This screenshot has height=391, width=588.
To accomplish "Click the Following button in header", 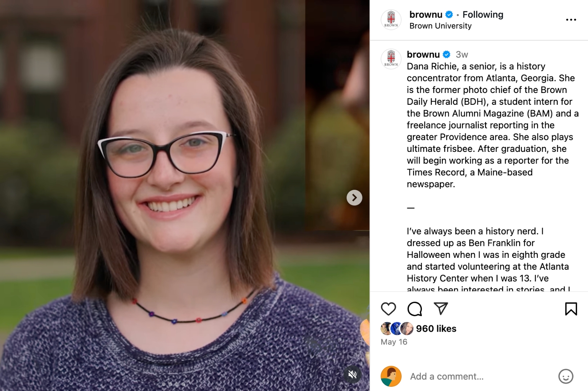I will (x=483, y=15).
